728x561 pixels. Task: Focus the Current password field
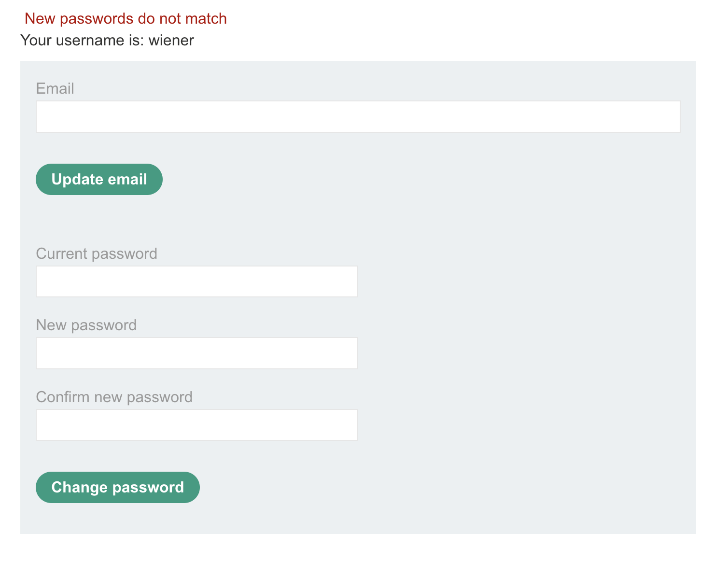[196, 281]
